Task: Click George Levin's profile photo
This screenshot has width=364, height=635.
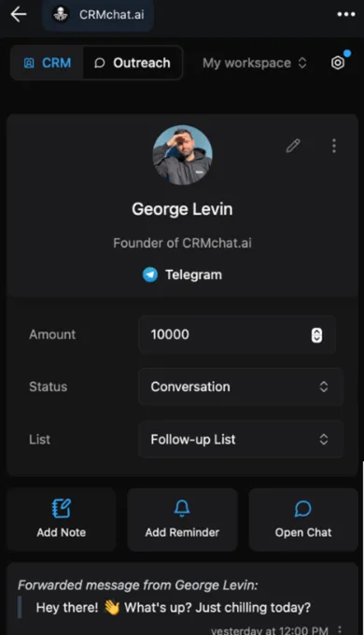Action: pyautogui.click(x=182, y=155)
